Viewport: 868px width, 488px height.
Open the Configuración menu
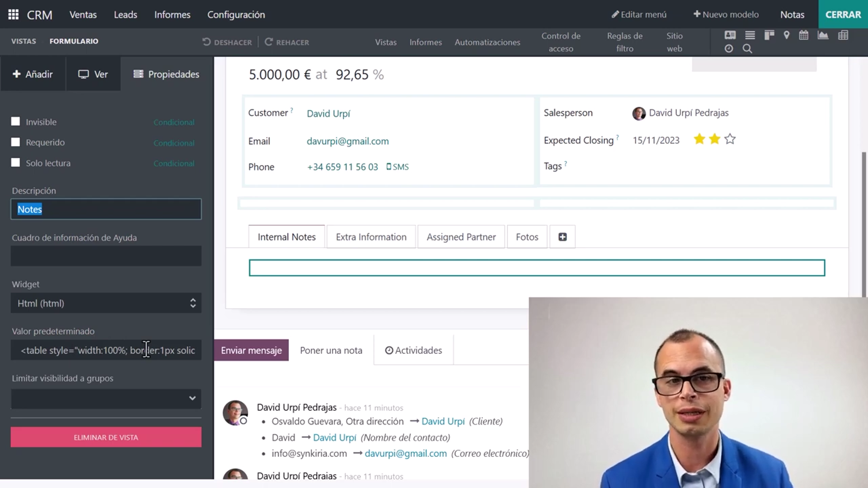236,14
